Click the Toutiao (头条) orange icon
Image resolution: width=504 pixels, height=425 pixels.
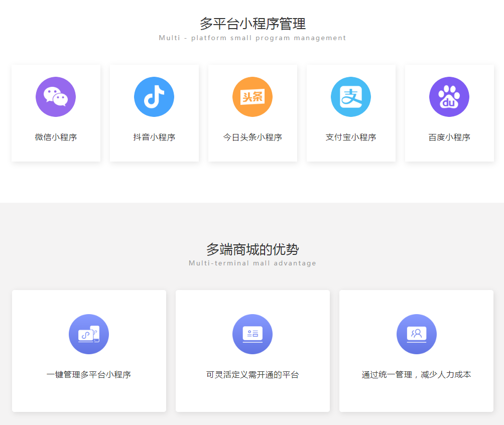point(252,96)
